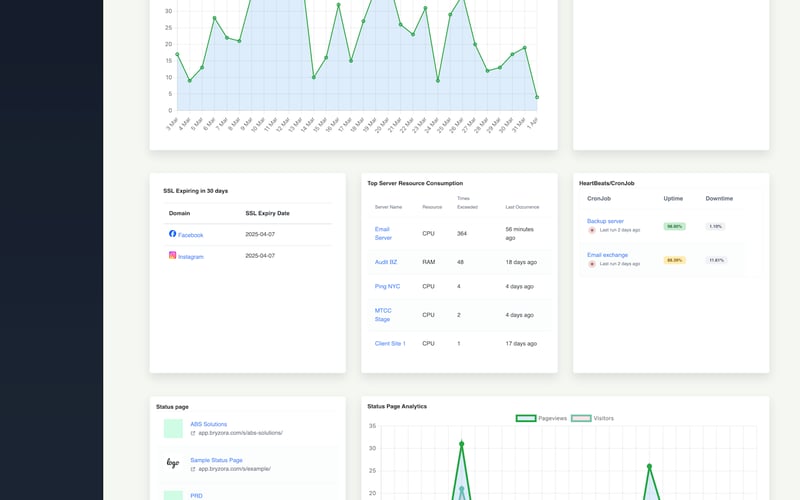Click the Instagram logo icon in SSL table
This screenshot has height=500, width=800.
point(172,255)
